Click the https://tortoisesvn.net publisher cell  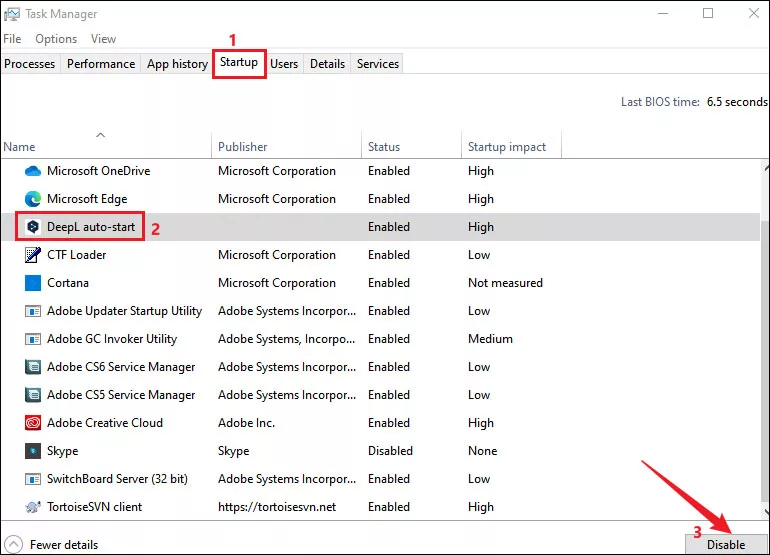(277, 507)
